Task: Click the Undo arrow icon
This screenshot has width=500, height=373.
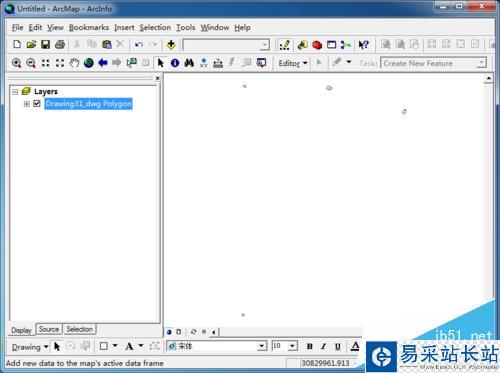Action: (139, 44)
